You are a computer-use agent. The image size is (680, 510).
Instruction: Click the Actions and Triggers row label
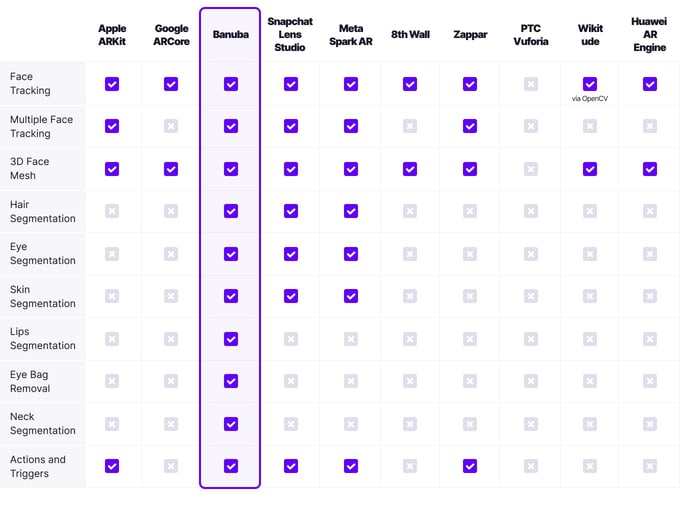[38, 466]
